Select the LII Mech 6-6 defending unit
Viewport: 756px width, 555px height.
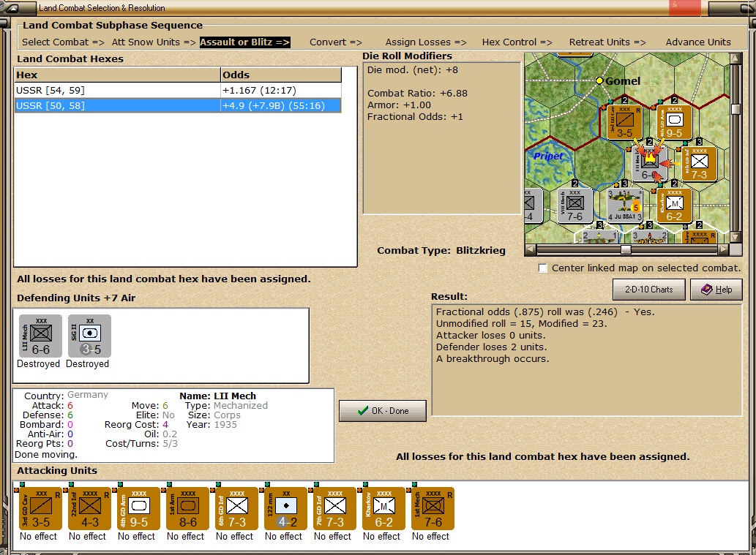[x=40, y=336]
